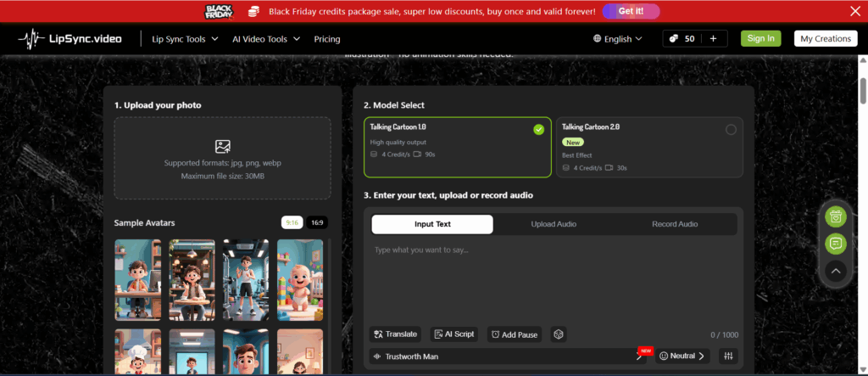This screenshot has height=376, width=868.
Task: Choose the baby avatar
Action: click(300, 279)
